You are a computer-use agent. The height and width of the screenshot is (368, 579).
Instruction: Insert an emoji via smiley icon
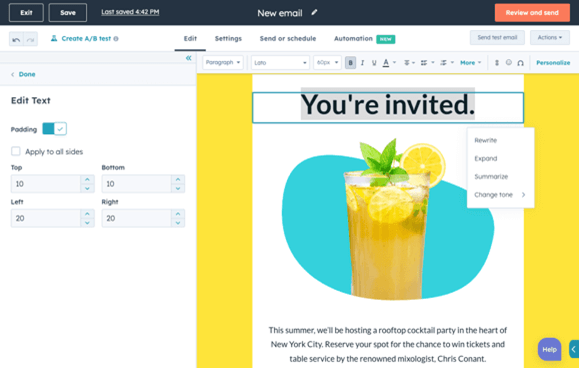[x=509, y=62]
